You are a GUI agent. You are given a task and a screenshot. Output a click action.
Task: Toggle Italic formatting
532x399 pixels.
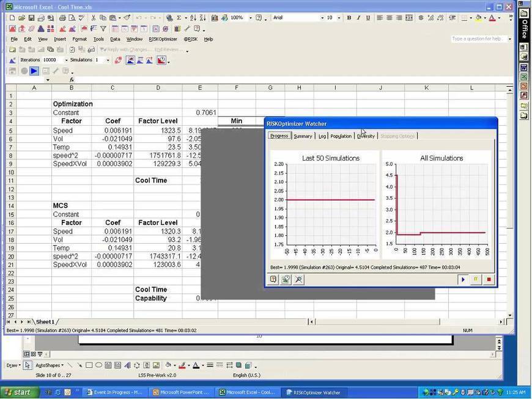(358, 18)
